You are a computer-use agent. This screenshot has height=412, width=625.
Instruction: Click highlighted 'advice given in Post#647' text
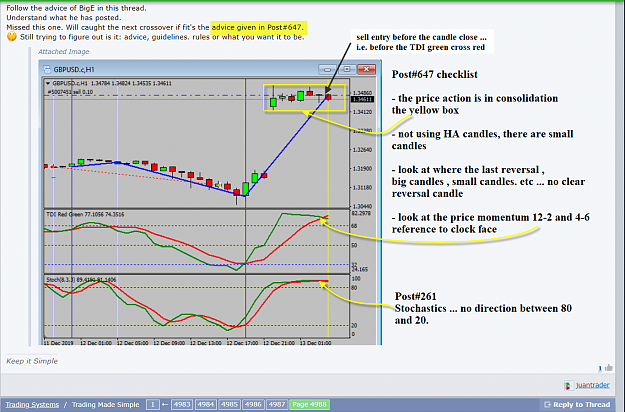257,27
